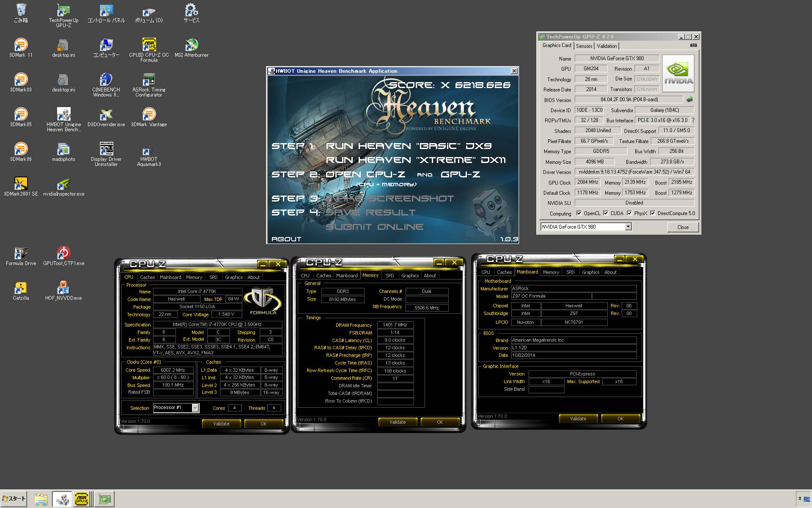Image resolution: width=812 pixels, height=508 pixels.
Task: Launch MSI Afterburner shortcut
Action: tap(192, 47)
